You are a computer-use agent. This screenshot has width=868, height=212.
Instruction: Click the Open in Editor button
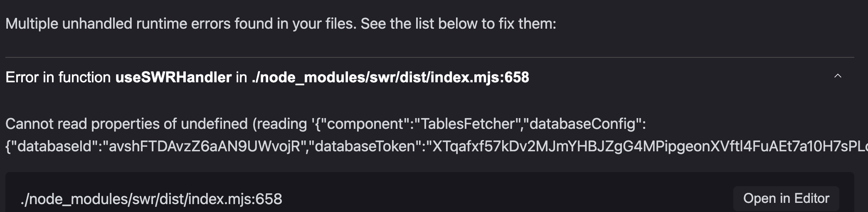pos(786,199)
